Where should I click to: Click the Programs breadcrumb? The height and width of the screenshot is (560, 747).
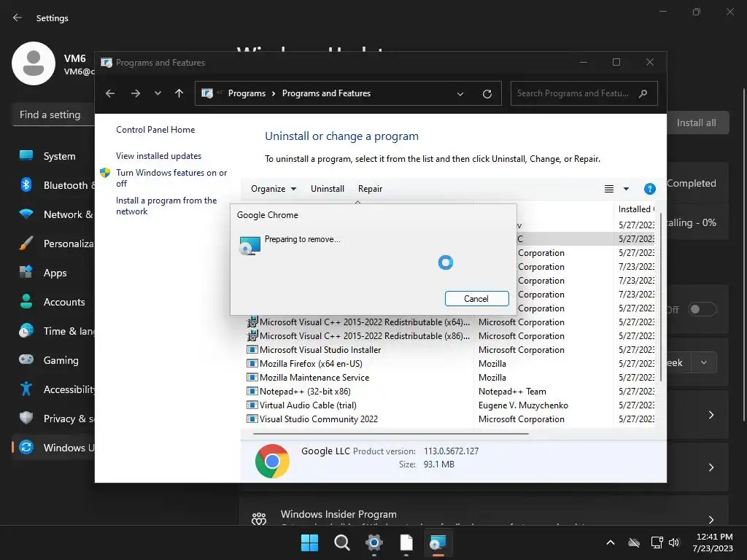247,93
